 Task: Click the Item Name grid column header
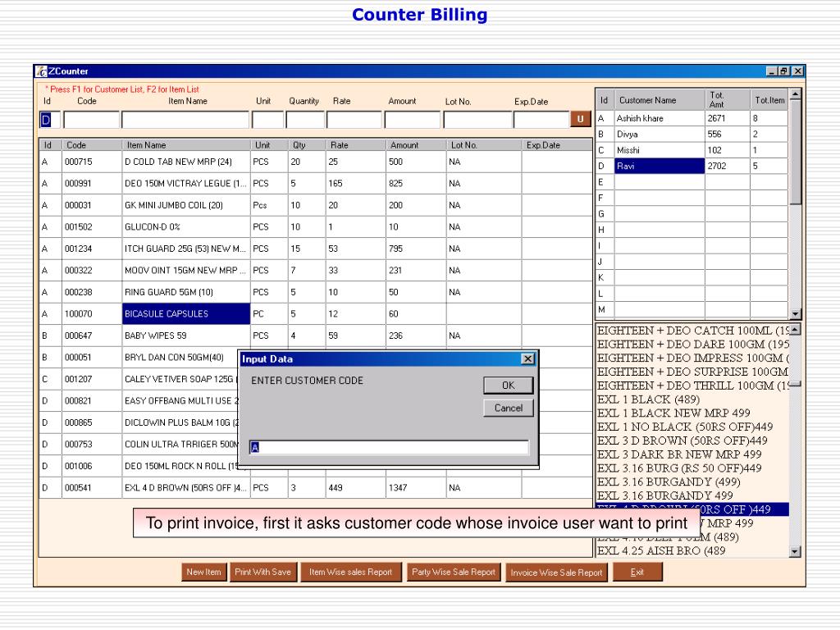tap(186, 145)
